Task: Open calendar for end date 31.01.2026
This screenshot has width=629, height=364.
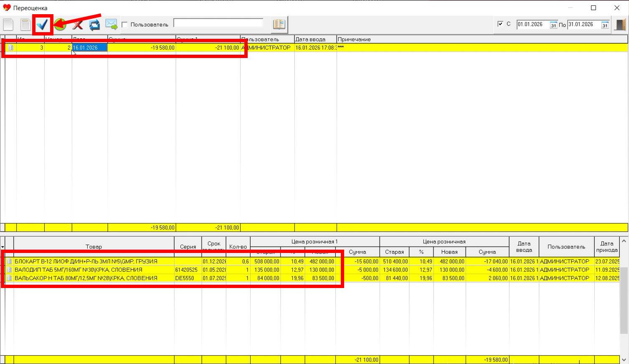Action: point(605,25)
